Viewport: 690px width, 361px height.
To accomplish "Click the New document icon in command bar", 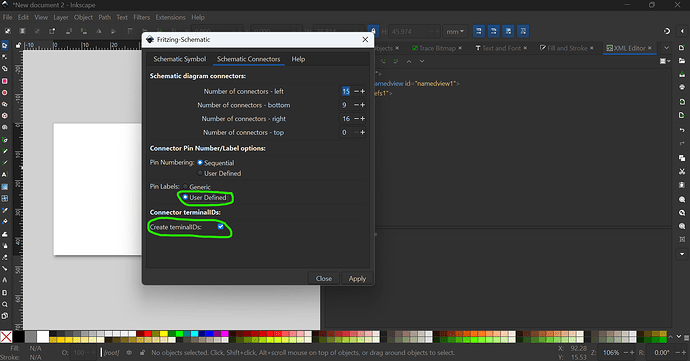I will pyautogui.click(x=682, y=48).
